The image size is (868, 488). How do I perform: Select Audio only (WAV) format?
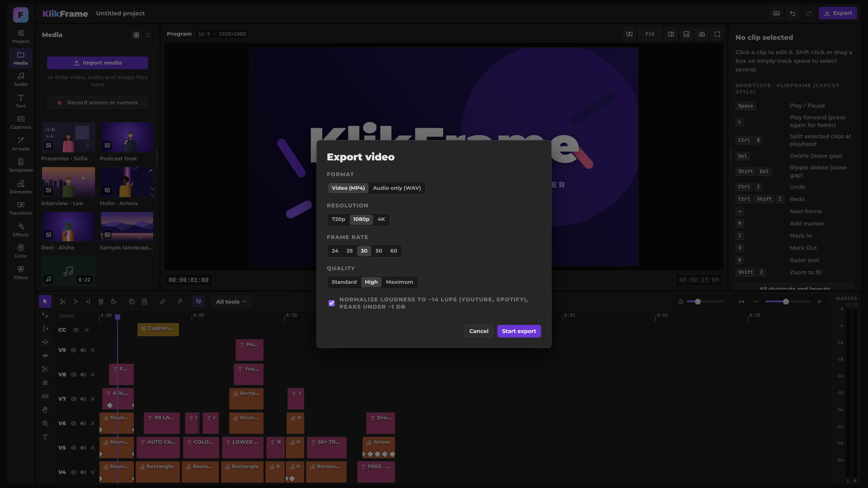click(x=397, y=188)
